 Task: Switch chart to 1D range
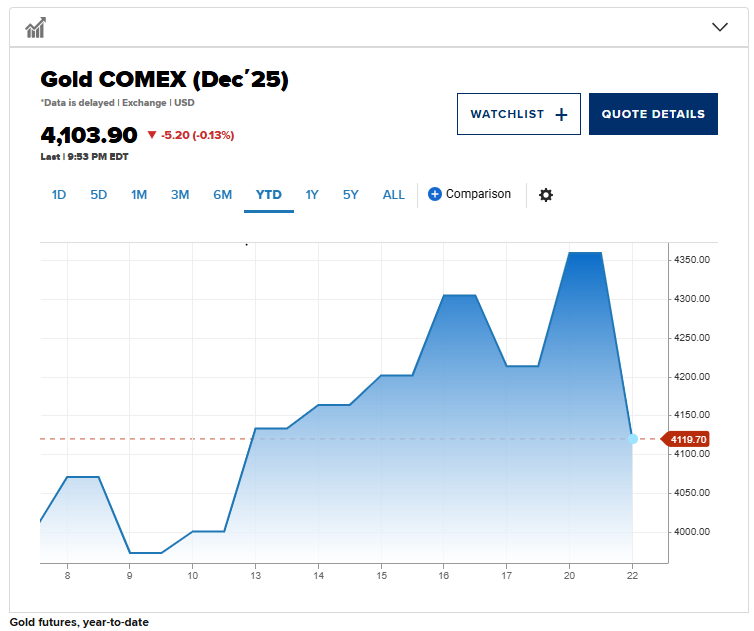59,195
